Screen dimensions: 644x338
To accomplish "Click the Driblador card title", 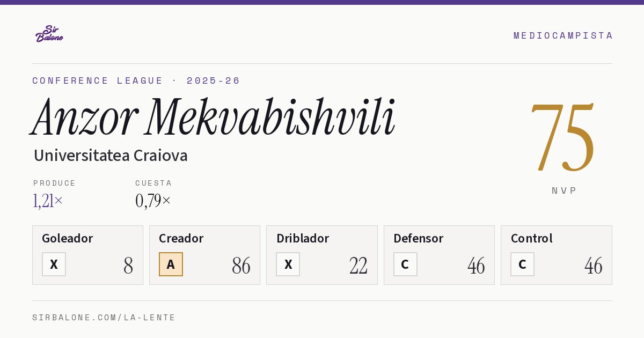I will [303, 238].
